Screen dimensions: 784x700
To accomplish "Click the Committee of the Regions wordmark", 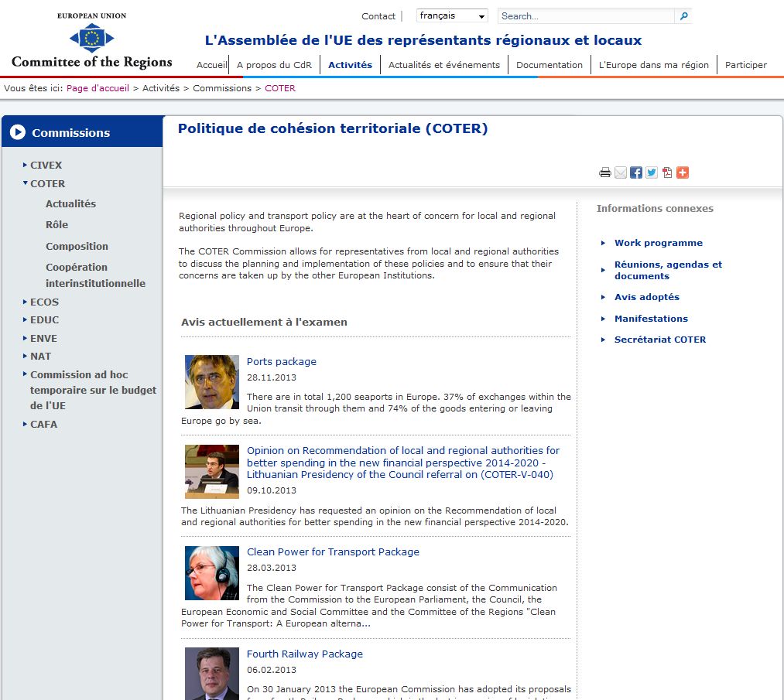I will 92,61.
